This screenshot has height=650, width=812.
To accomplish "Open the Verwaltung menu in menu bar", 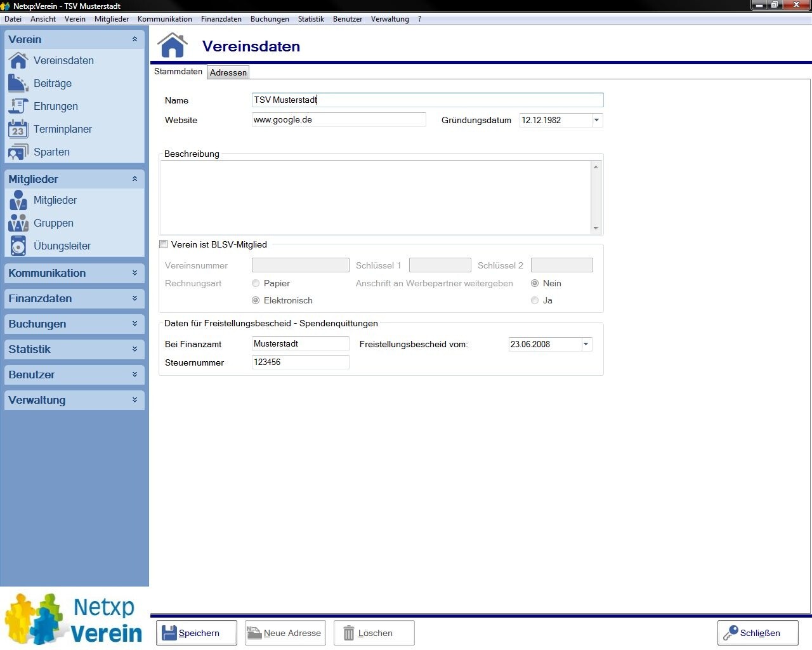I will [390, 19].
